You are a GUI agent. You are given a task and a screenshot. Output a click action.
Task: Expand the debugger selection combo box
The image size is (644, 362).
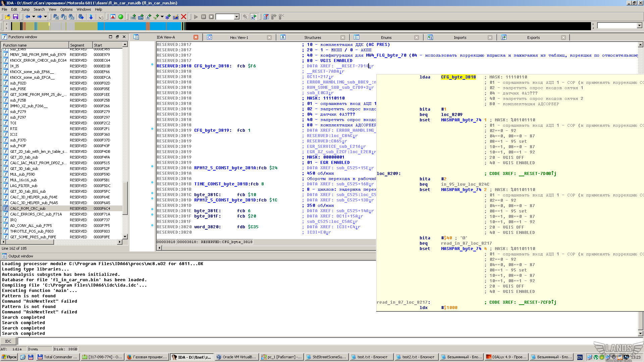pos(237,17)
